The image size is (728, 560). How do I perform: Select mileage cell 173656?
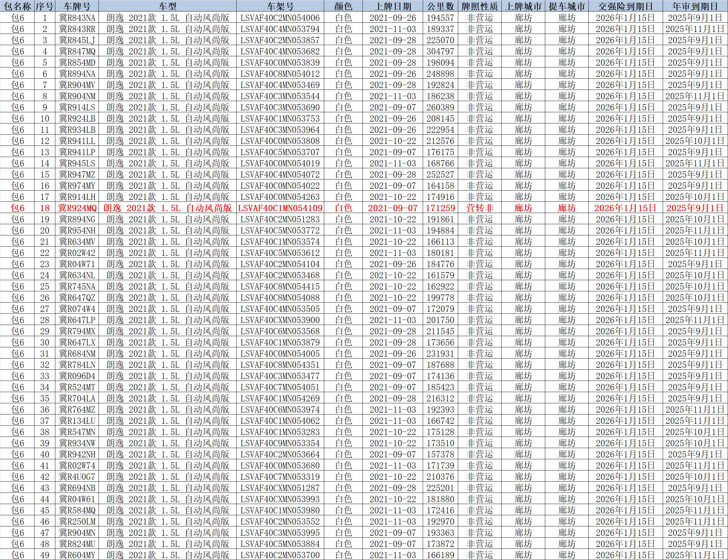coord(440,342)
